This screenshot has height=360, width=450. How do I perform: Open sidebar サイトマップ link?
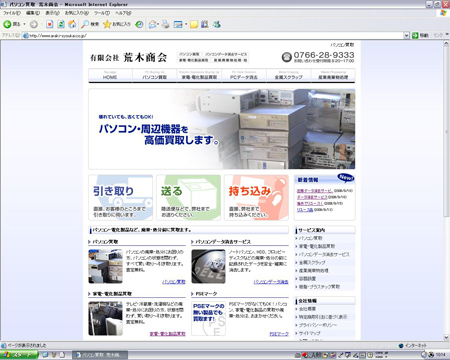[309, 333]
